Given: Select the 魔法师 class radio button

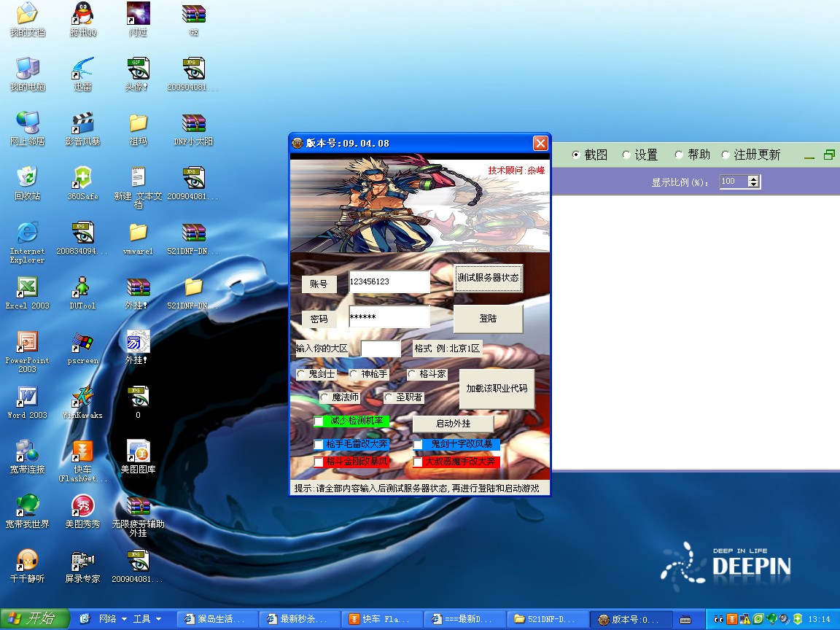Looking at the screenshot, I should click(324, 397).
